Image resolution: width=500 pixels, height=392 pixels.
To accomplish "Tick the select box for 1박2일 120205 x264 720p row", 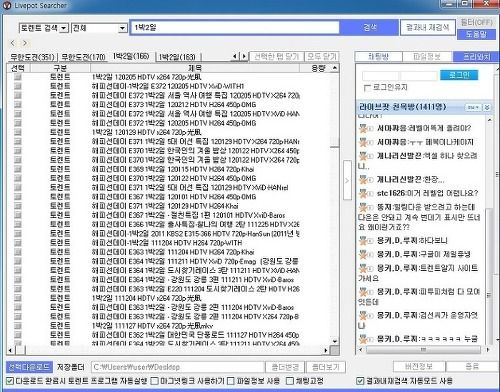I will coord(18,77).
